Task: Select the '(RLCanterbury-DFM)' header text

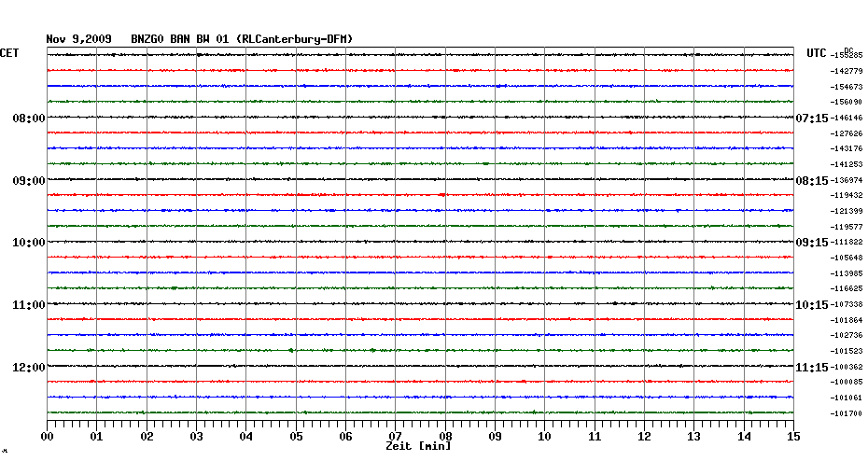Action: (x=295, y=38)
